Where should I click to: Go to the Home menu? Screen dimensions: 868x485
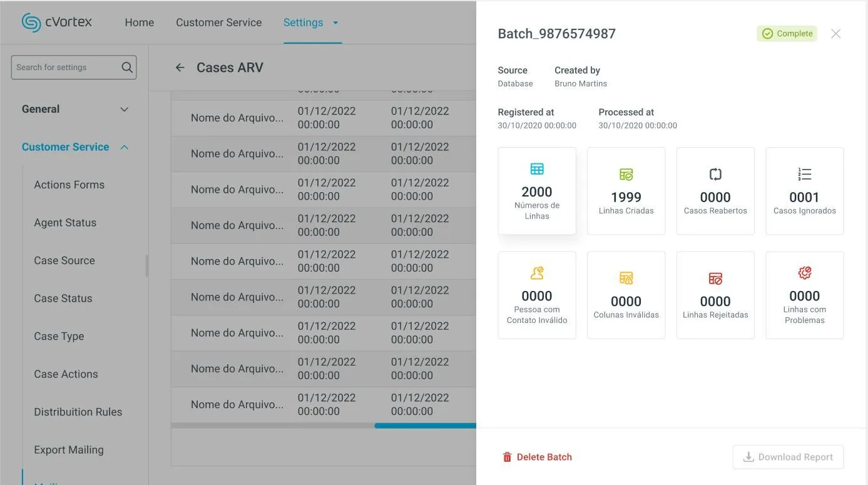(139, 23)
